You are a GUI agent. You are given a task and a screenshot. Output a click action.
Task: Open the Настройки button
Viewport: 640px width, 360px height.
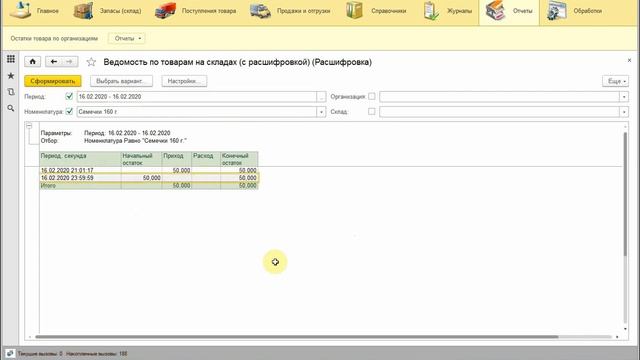click(x=184, y=81)
